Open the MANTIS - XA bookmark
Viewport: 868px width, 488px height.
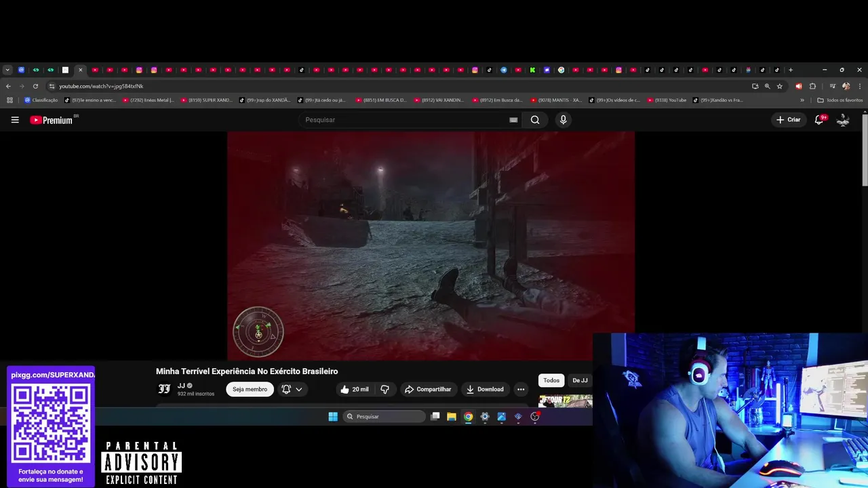click(557, 100)
